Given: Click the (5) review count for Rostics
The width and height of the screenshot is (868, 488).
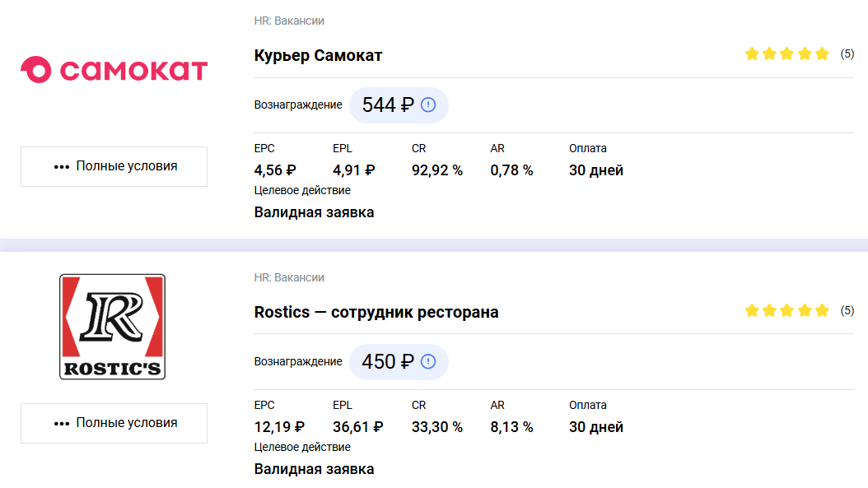Looking at the screenshot, I should click(x=847, y=310).
